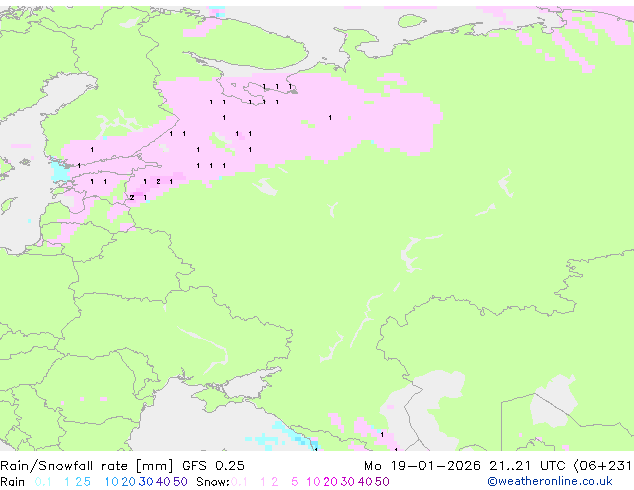The width and height of the screenshot is (634, 490).
Task: Open the weatheronline.co.uk copyright link
Action: tap(550, 482)
